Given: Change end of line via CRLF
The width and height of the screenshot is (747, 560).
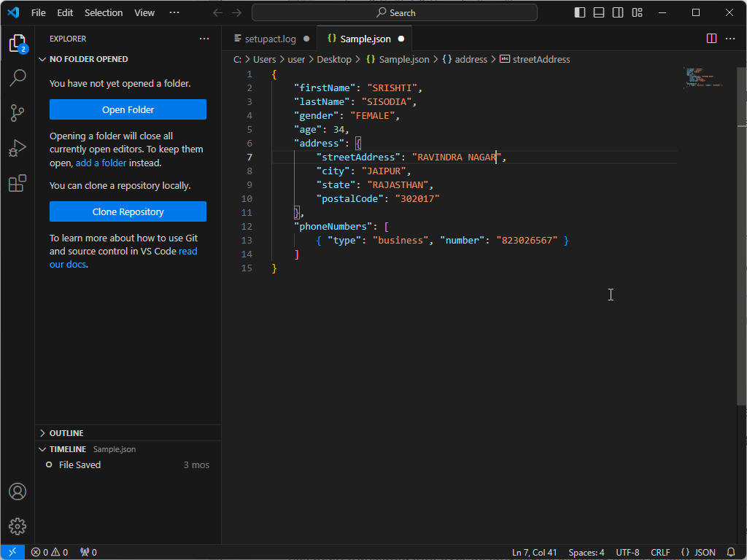Looking at the screenshot, I should (660, 553).
